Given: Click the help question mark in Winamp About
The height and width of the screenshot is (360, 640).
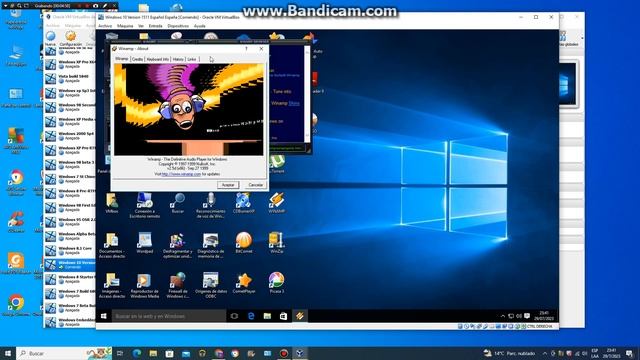Looking at the screenshot, I should pyautogui.click(x=246, y=49).
